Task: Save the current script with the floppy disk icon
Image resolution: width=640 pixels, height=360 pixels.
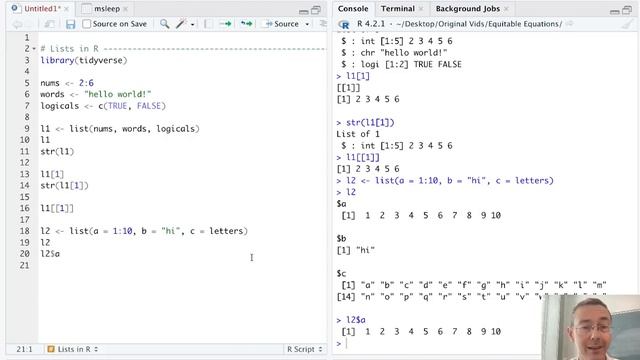Action: click(71, 24)
